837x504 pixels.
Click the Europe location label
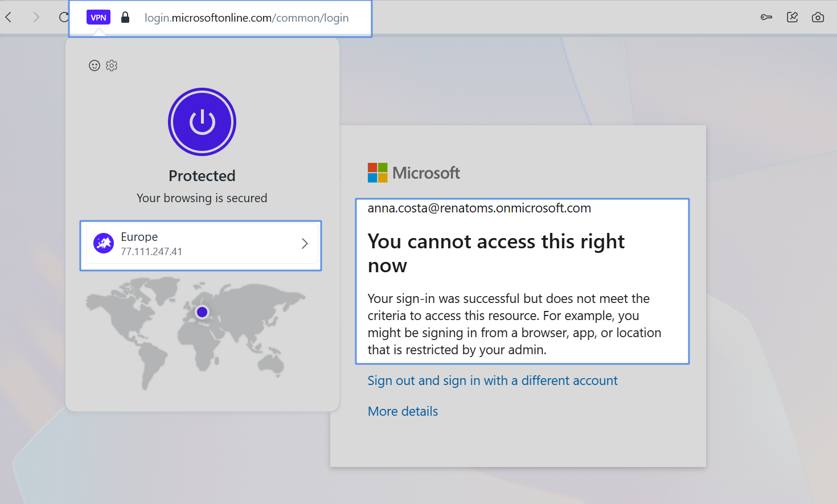139,237
